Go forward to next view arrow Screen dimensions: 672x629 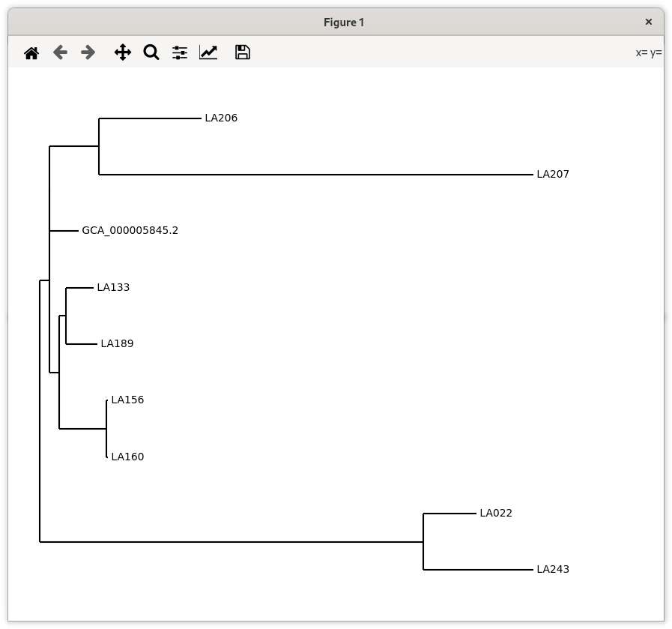pyautogui.click(x=88, y=52)
